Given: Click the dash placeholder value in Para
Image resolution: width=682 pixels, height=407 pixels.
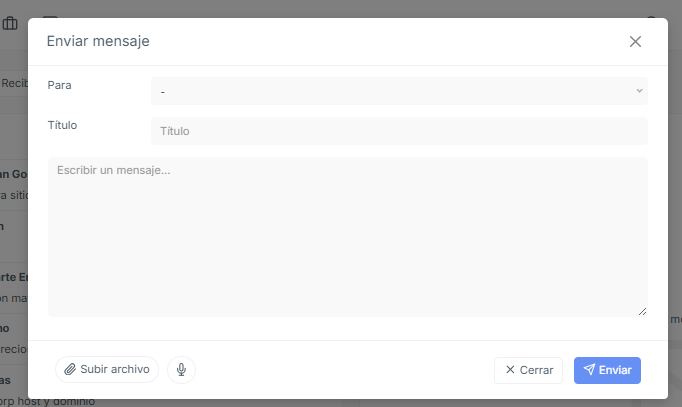Looking at the screenshot, I should 163,92.
